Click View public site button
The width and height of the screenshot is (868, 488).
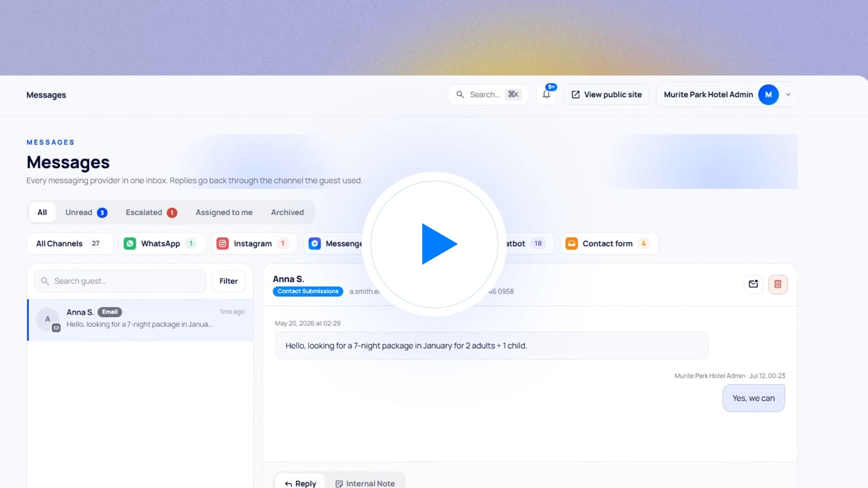coord(606,94)
